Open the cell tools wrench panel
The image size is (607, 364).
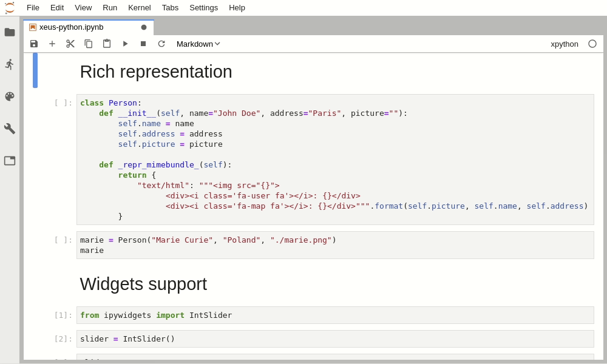[10, 129]
